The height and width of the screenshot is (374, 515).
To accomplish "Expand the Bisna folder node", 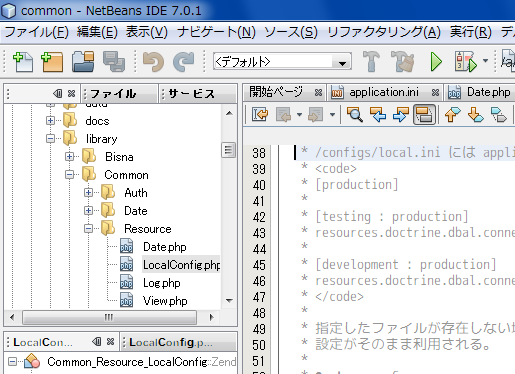I will click(x=69, y=156).
